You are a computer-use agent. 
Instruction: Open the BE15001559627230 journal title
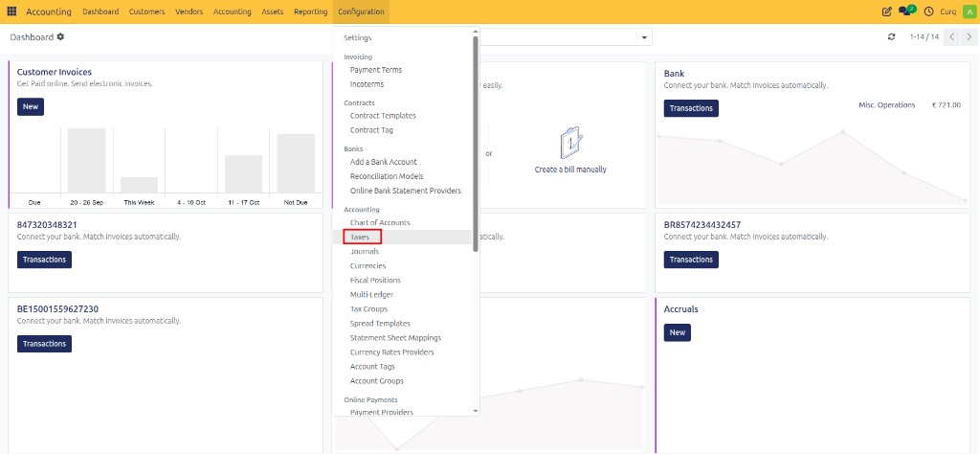click(x=57, y=309)
